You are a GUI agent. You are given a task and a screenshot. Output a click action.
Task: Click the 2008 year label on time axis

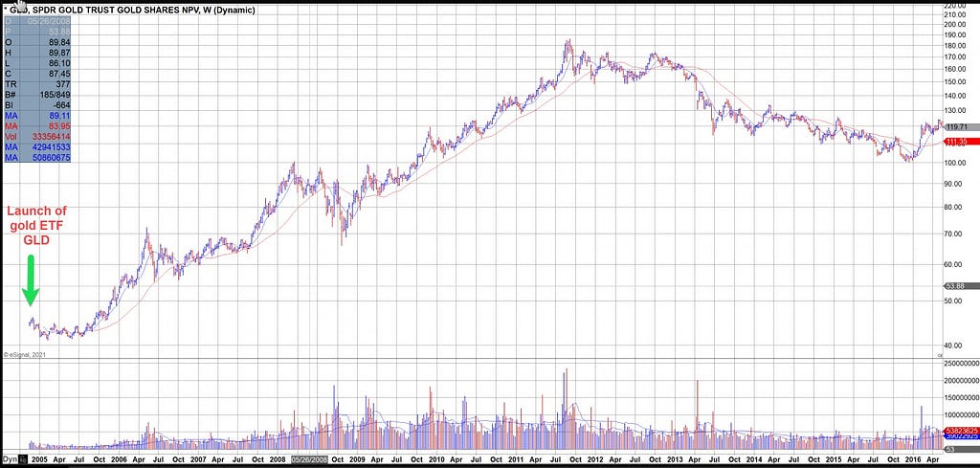[278, 459]
